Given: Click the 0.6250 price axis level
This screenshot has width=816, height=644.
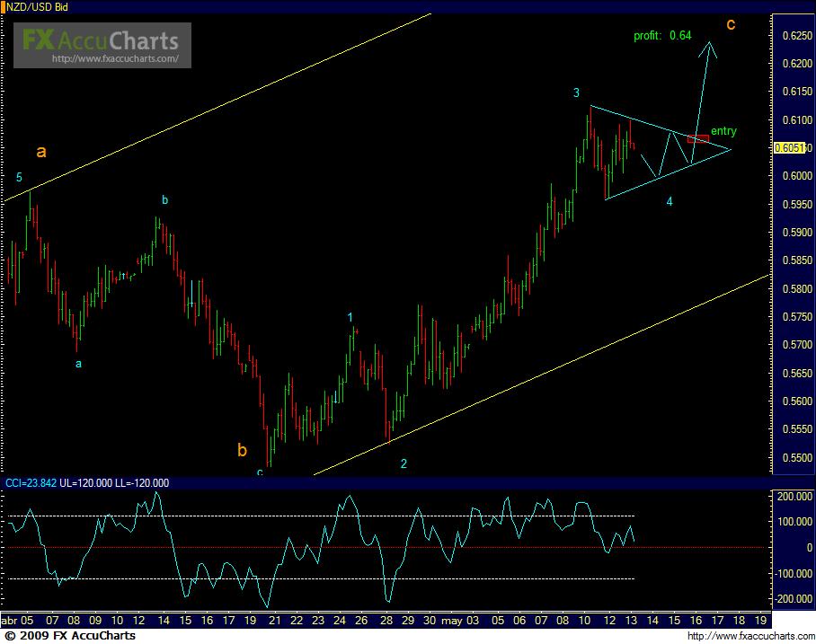Looking at the screenshot, I should coord(794,35).
